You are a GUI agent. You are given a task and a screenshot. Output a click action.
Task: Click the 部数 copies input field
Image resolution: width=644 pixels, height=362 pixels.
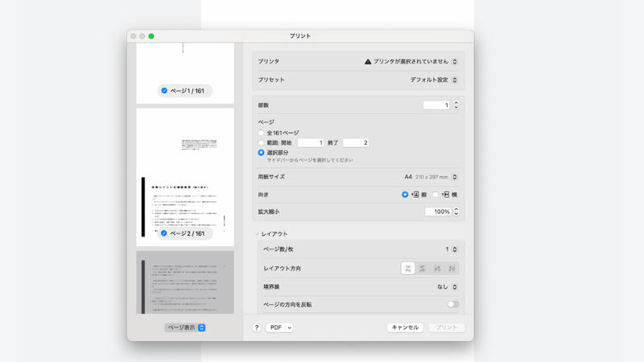(437, 105)
